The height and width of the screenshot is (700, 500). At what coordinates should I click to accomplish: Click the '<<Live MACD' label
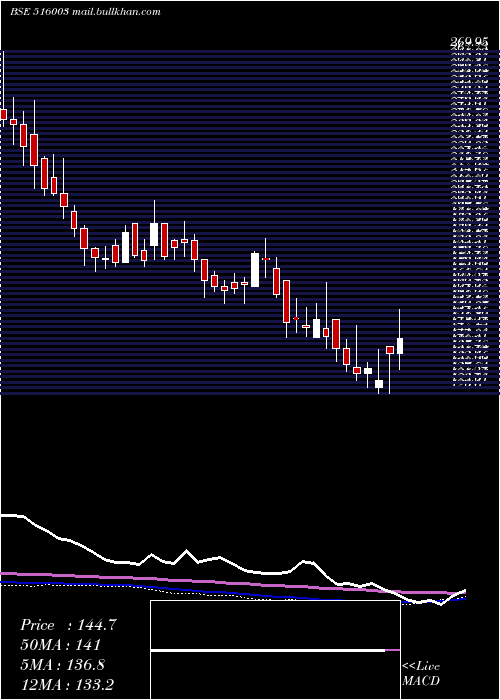(x=421, y=674)
